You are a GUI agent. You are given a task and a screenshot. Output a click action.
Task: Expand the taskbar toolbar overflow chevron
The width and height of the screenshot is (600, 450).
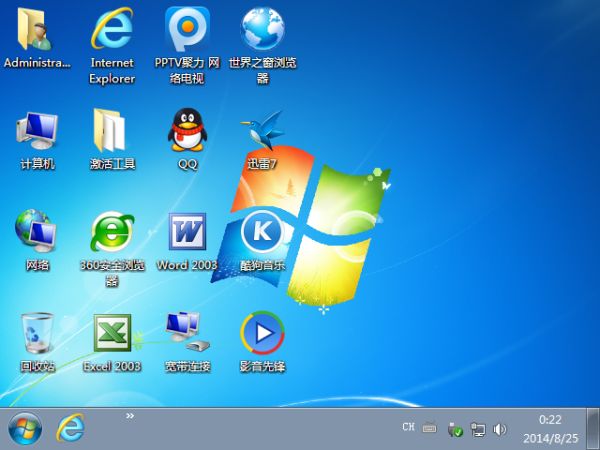click(x=129, y=415)
